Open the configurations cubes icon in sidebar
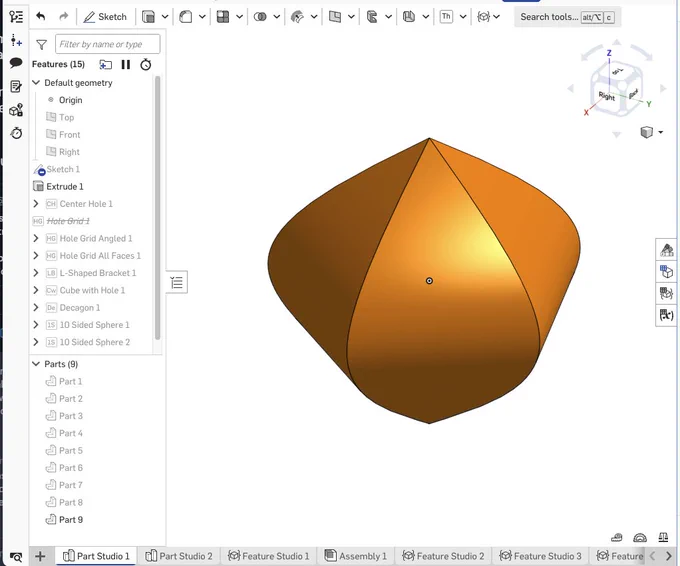 coord(16,110)
